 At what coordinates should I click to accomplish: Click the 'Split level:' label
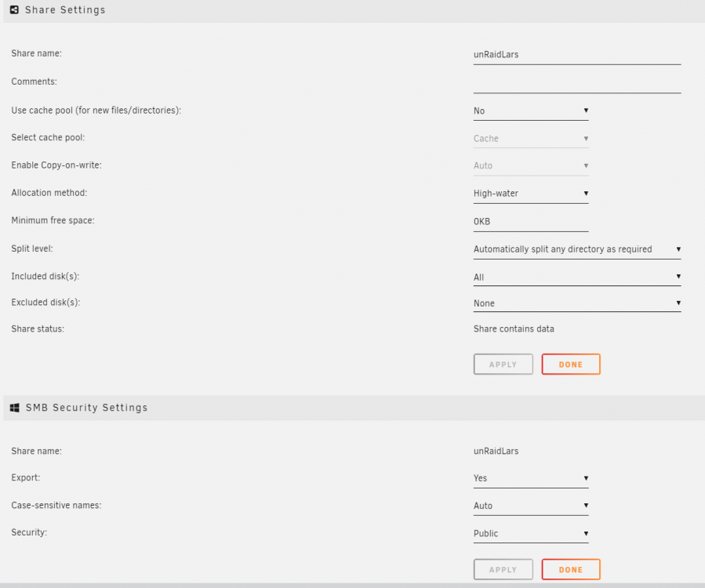[32, 249]
